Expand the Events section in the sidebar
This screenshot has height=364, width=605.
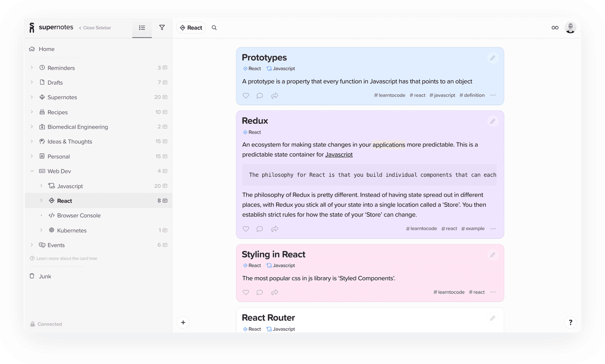[32, 245]
